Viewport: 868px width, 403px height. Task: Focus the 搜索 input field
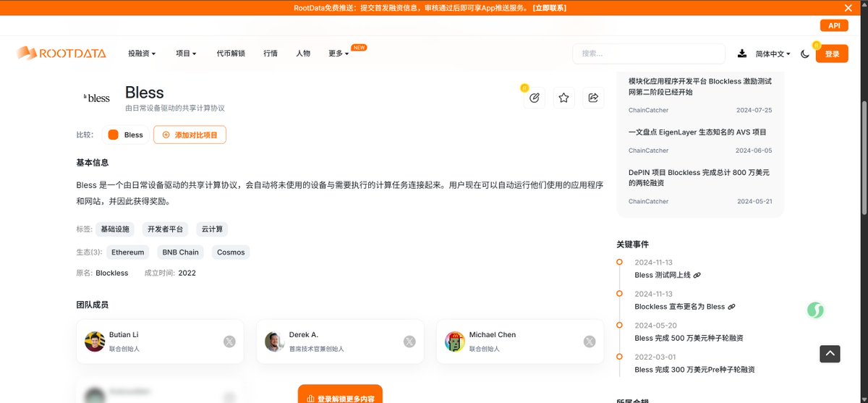pyautogui.click(x=649, y=54)
